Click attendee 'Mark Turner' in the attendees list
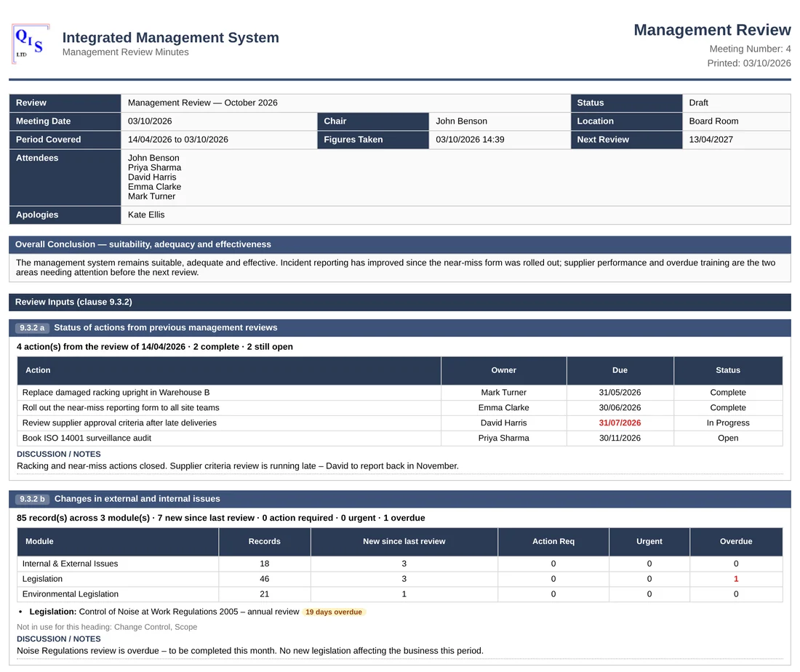The width and height of the screenshot is (800, 672). point(151,196)
